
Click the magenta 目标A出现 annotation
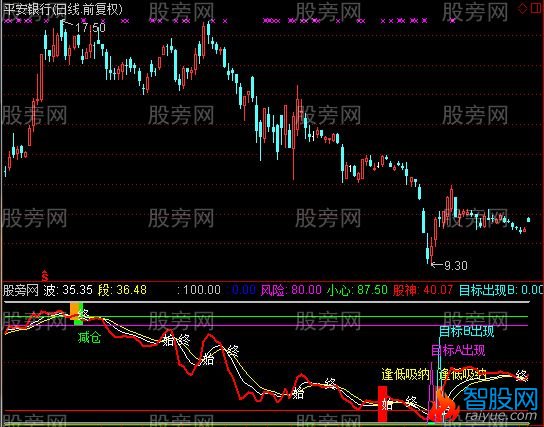458,350
